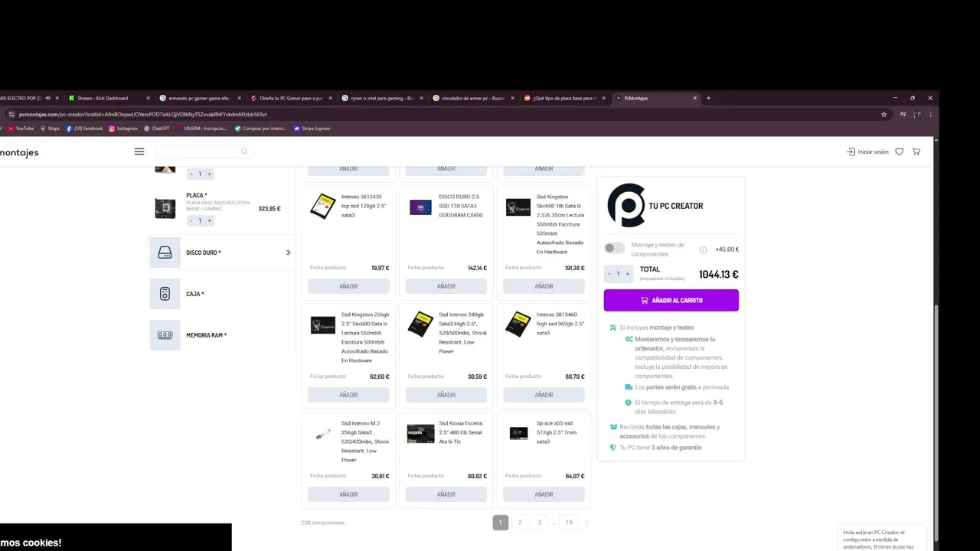The width and height of the screenshot is (980, 551).
Task: Open Ficha producto for Goodram CX400
Action: pos(426,268)
